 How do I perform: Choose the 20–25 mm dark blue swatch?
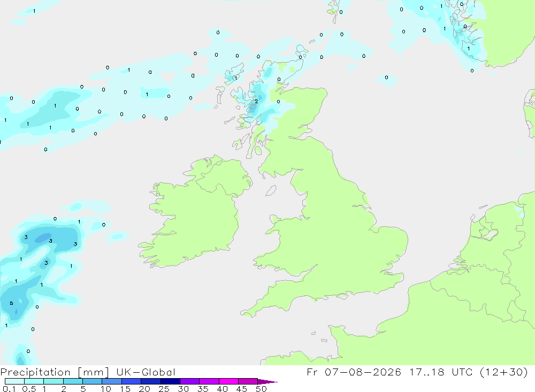pos(151,381)
